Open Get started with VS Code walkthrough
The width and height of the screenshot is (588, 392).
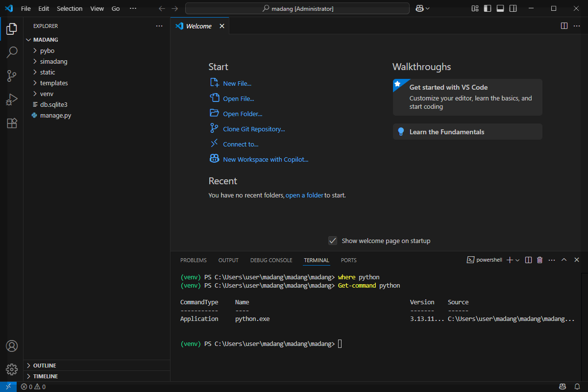(x=467, y=97)
